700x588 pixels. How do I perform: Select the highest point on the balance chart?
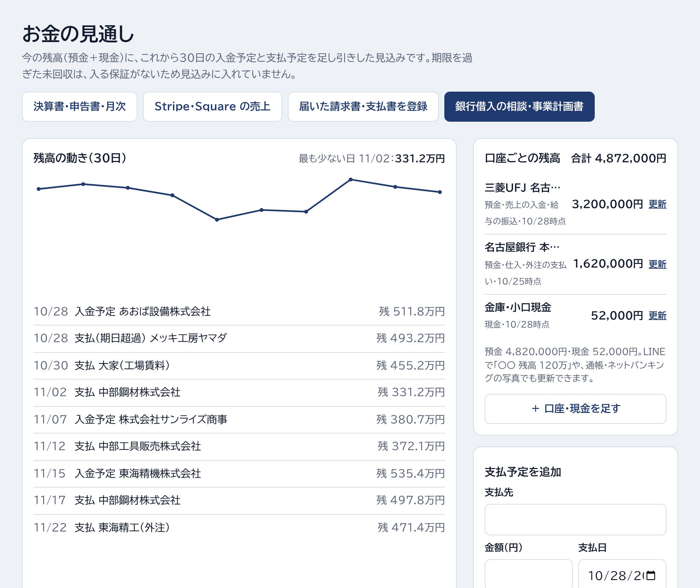351,179
